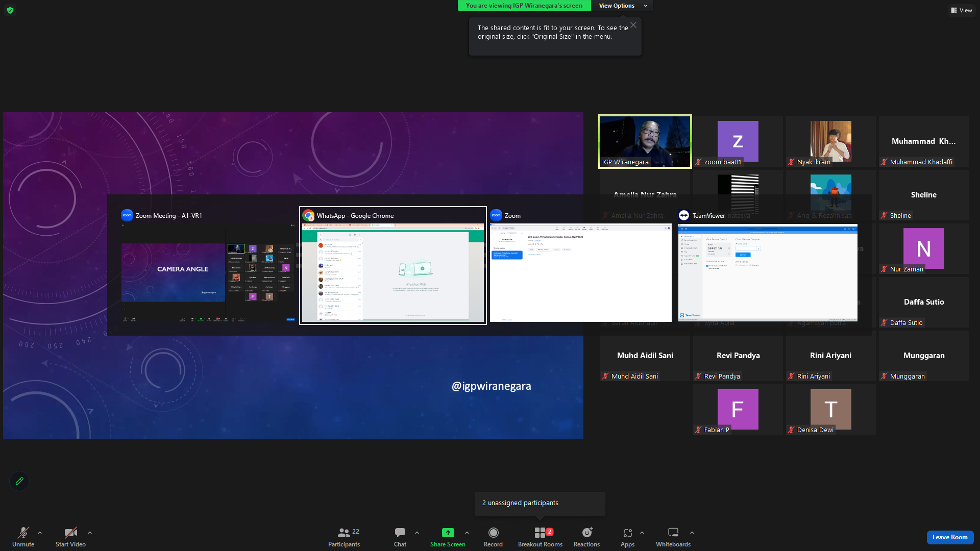Click the "You are viewing IGP Wiranegara's screen" banner

[x=524, y=6]
